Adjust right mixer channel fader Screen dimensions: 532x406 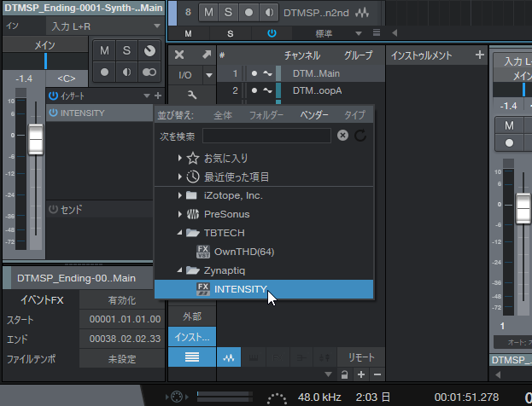[523, 208]
